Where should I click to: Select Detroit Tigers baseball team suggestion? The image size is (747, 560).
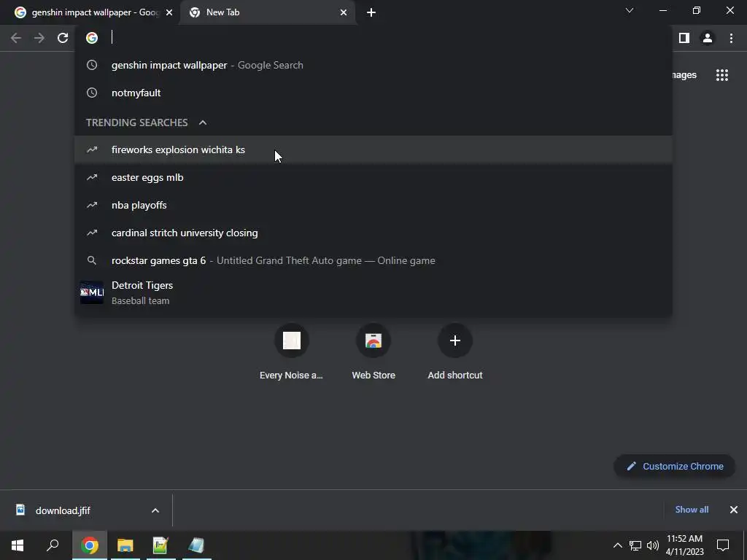(373, 292)
